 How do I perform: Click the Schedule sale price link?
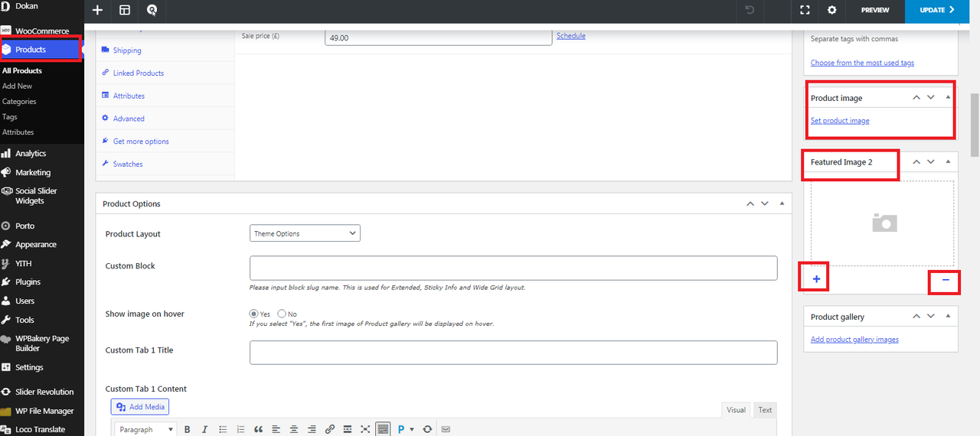[571, 36]
